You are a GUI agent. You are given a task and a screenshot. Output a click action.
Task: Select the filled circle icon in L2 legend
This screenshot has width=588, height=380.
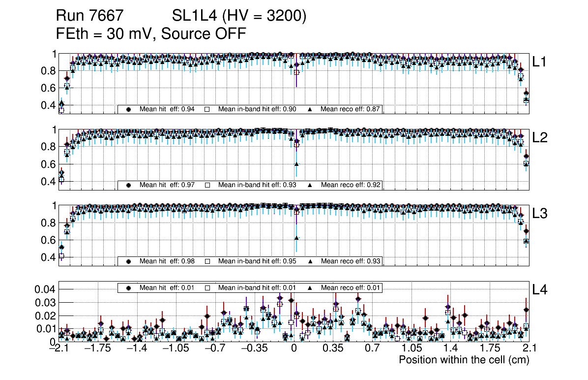(x=129, y=185)
